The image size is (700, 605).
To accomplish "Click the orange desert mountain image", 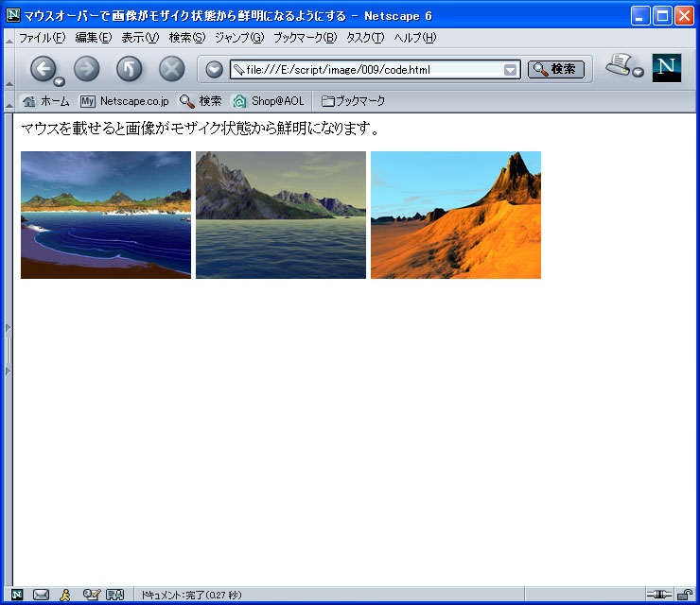I will pos(456,215).
